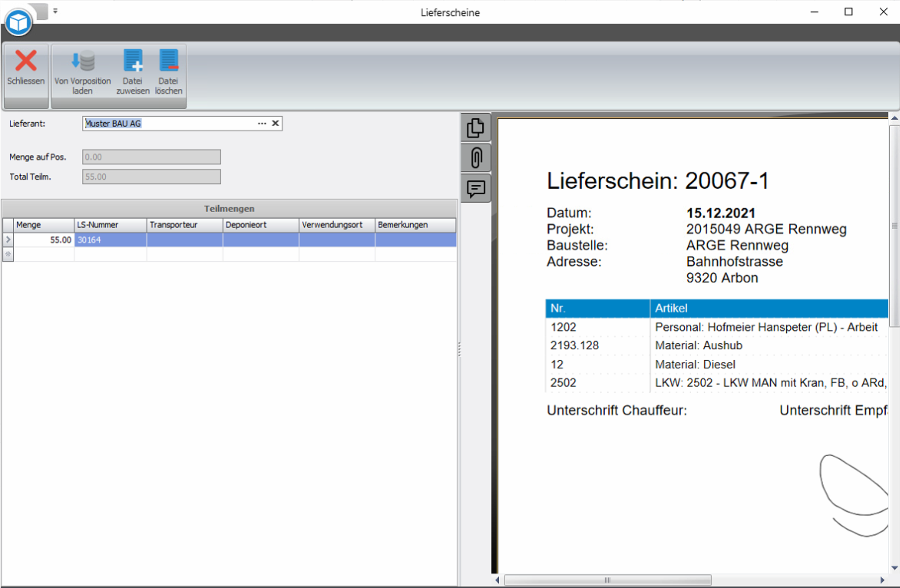Click empty Bemerkungen cell in row 30164
This screenshot has height=588, width=900.
[415, 240]
